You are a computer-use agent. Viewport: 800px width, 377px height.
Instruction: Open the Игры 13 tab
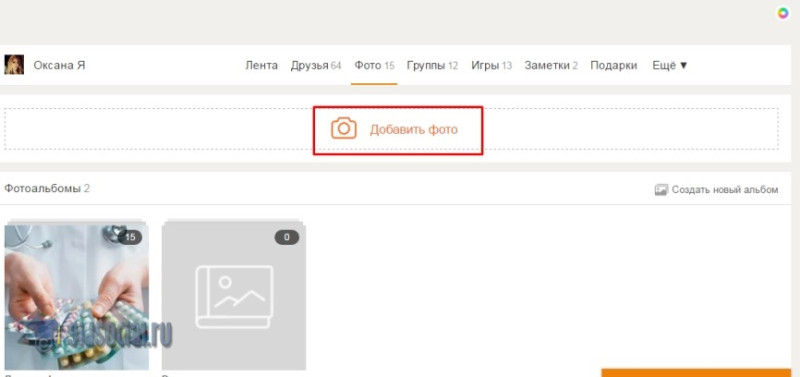tap(491, 65)
